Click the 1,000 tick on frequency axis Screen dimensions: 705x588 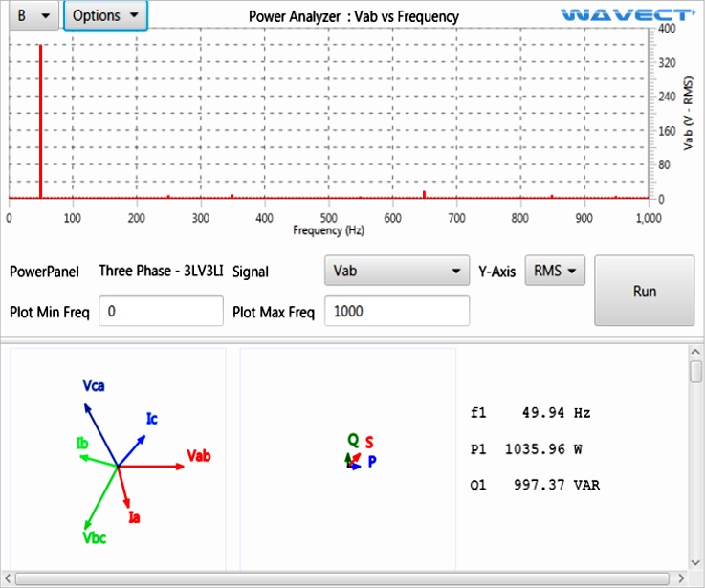point(649,218)
